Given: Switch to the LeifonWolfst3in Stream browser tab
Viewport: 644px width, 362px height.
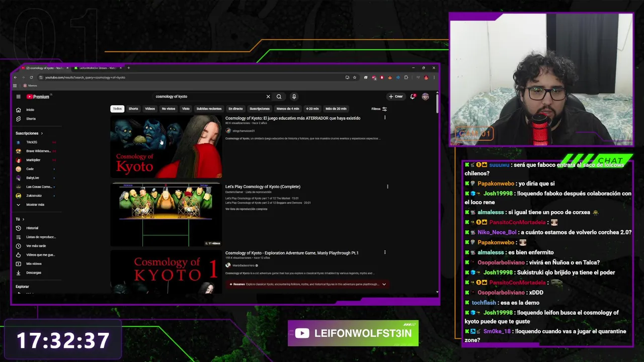Looking at the screenshot, I should coord(97,68).
